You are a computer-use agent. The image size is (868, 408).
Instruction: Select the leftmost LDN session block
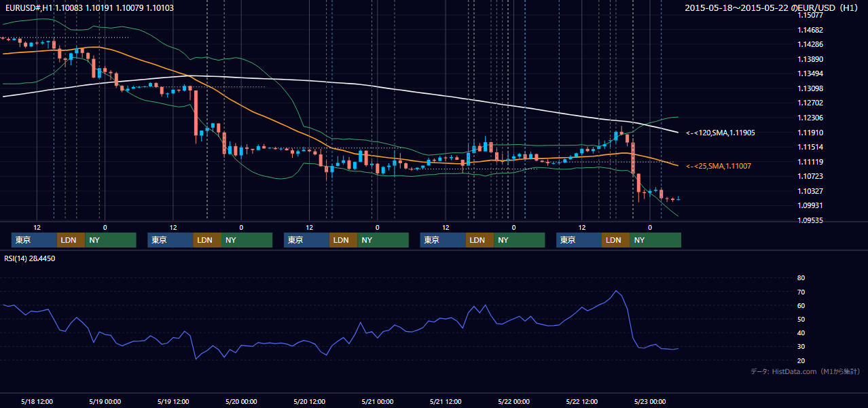click(x=71, y=240)
